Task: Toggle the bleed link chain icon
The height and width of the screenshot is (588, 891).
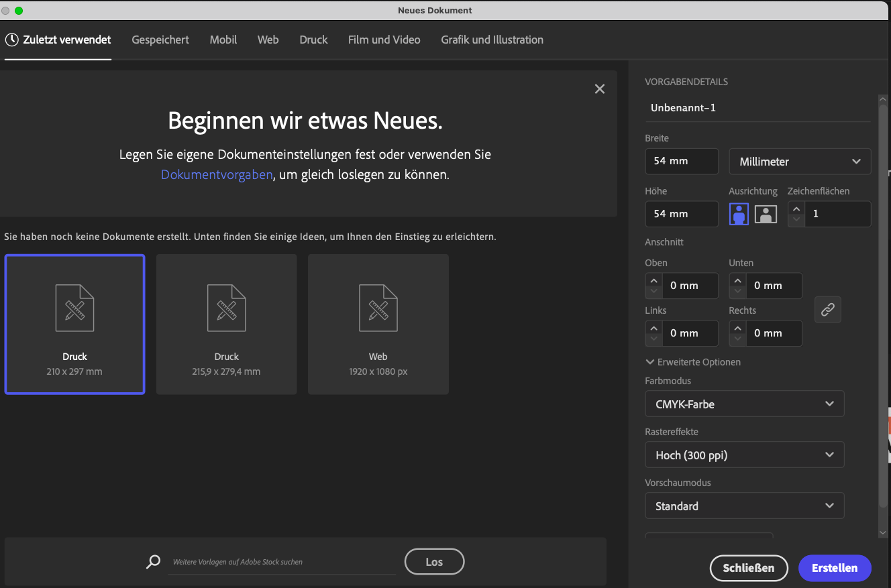Action: point(828,309)
